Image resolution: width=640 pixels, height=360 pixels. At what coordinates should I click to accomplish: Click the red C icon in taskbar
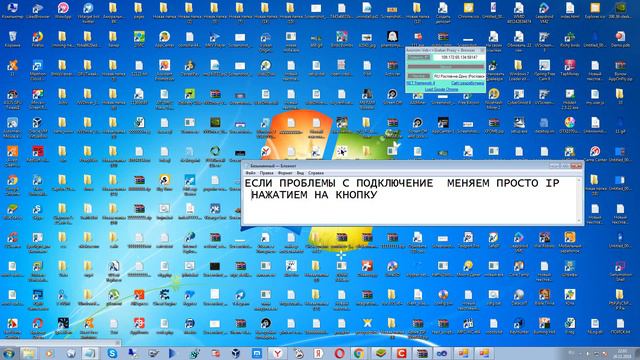401,353
